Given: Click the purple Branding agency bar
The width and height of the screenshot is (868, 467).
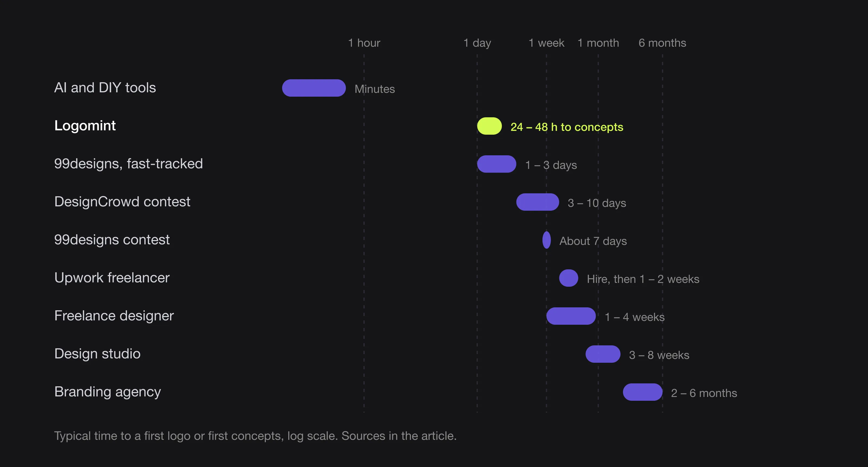Looking at the screenshot, I should coord(643,392).
